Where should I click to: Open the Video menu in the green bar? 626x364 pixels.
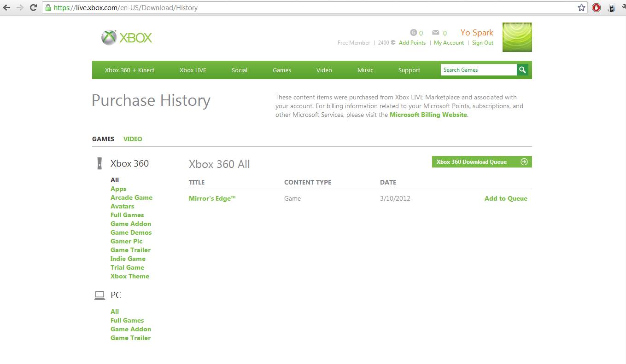pyautogui.click(x=324, y=70)
